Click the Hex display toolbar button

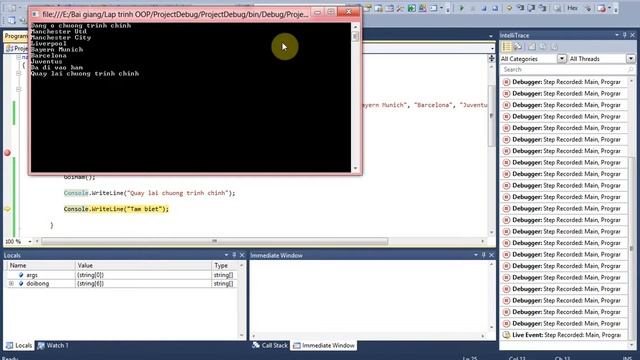pos(572,8)
